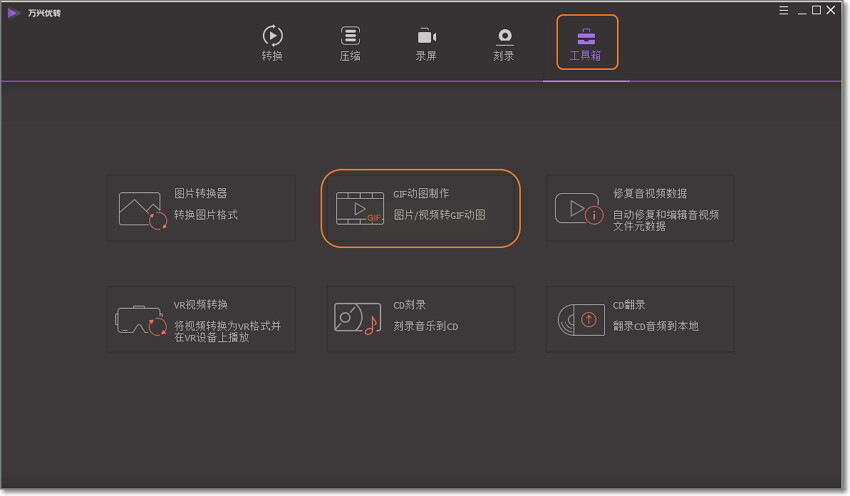Go to the 录屏 screen recorder tab
This screenshot has width=850, height=496.
point(426,43)
